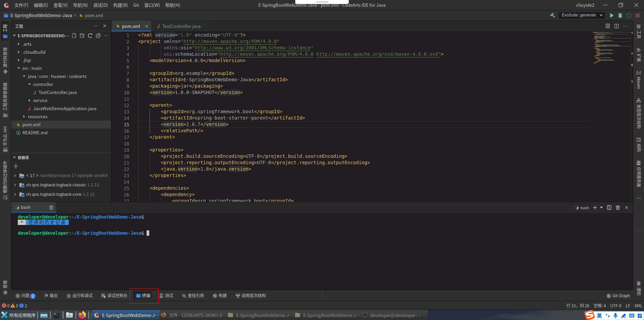The height and width of the screenshot is (320, 644).
Task: Open TestController.java in the file tree
Action: pos(57,92)
